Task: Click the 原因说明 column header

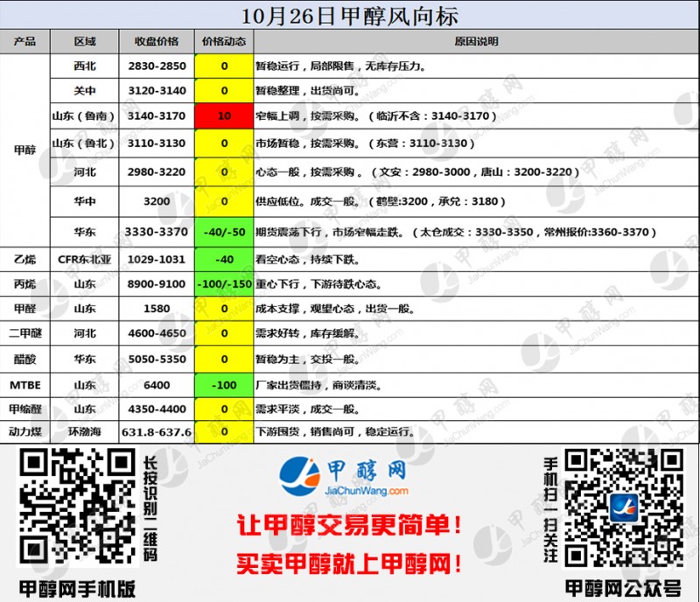Action: [x=476, y=41]
